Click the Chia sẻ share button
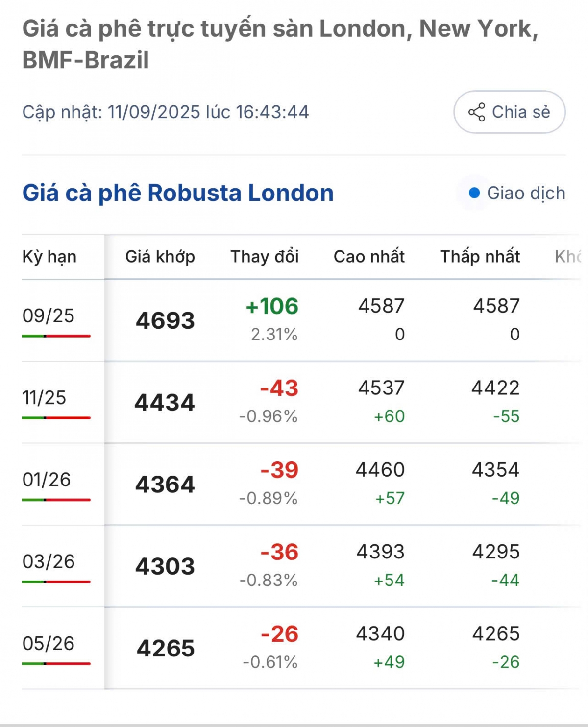Viewport: 588px width, 727px height. 510,112
